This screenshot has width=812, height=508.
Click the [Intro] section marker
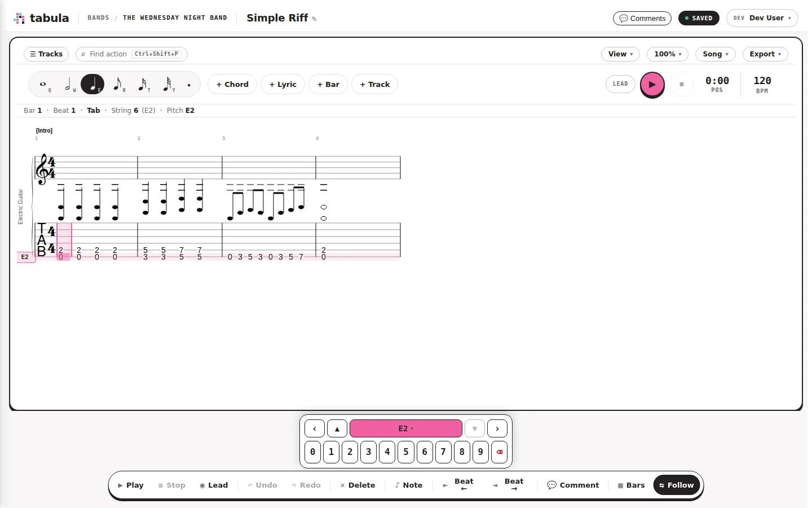(44, 130)
